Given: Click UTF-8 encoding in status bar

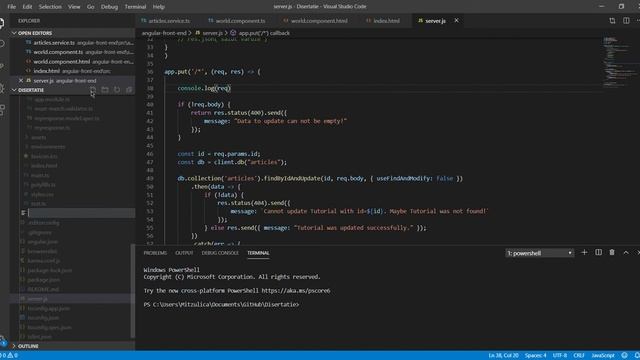Looking at the screenshot, I should pyautogui.click(x=560, y=355).
